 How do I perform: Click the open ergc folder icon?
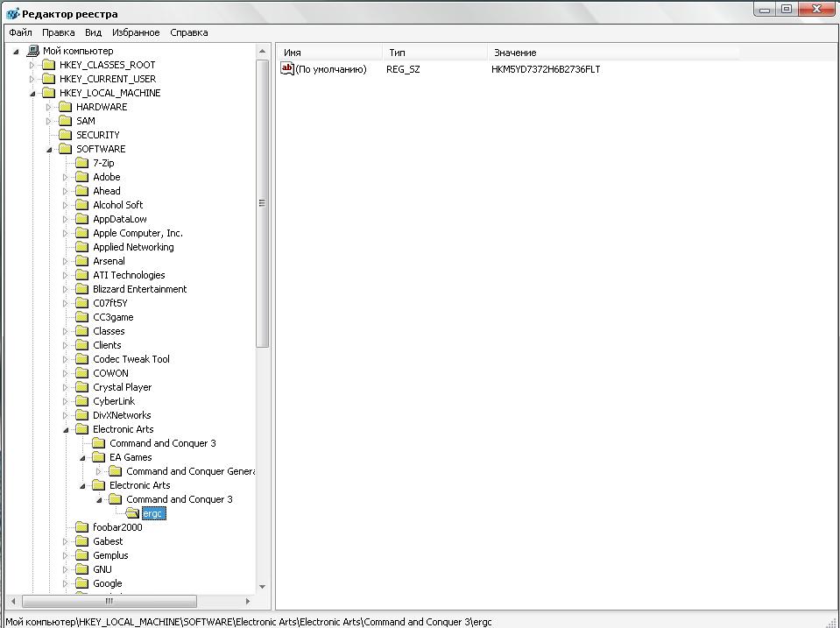coord(132,513)
